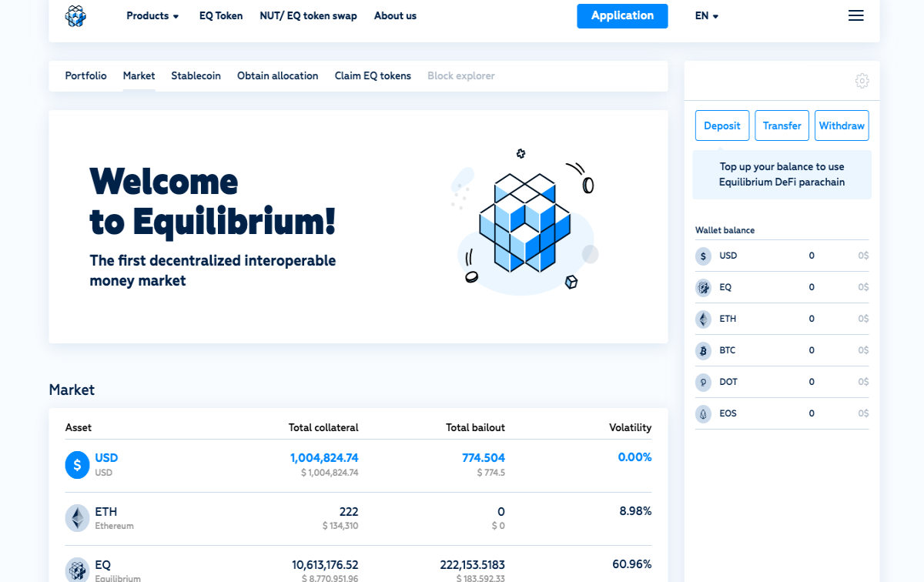Click the BTC wallet balance icon
This screenshot has height=582, width=924.
[x=703, y=350]
